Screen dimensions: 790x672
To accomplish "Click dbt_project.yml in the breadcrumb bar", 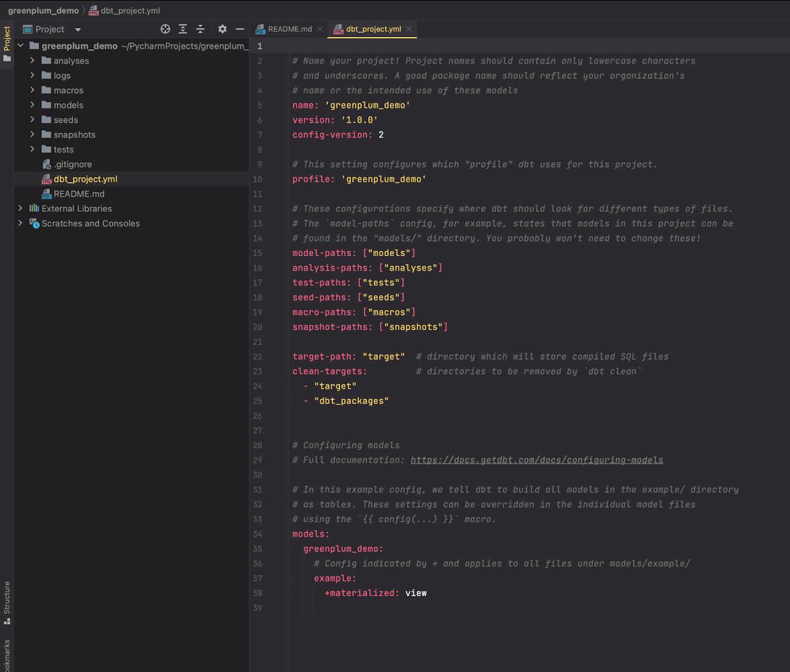I will tap(130, 10).
